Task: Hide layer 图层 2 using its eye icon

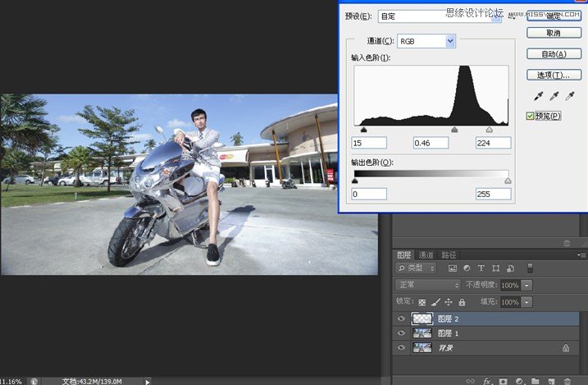Action: coord(401,319)
